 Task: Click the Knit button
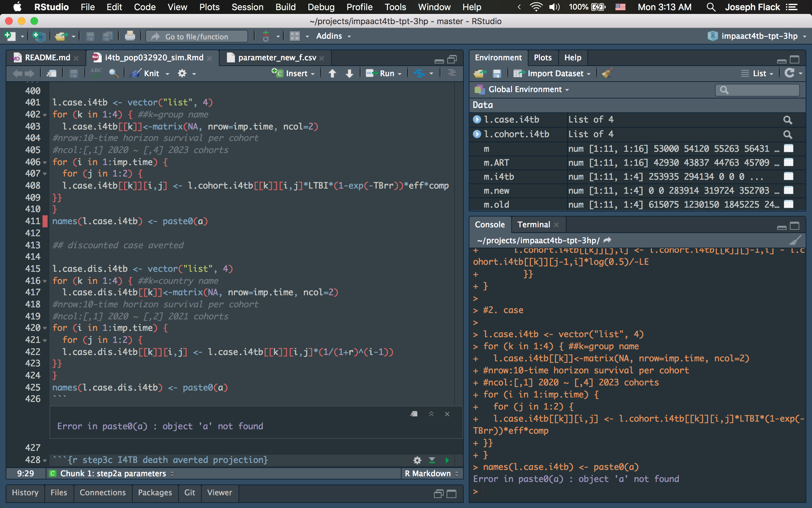point(145,73)
